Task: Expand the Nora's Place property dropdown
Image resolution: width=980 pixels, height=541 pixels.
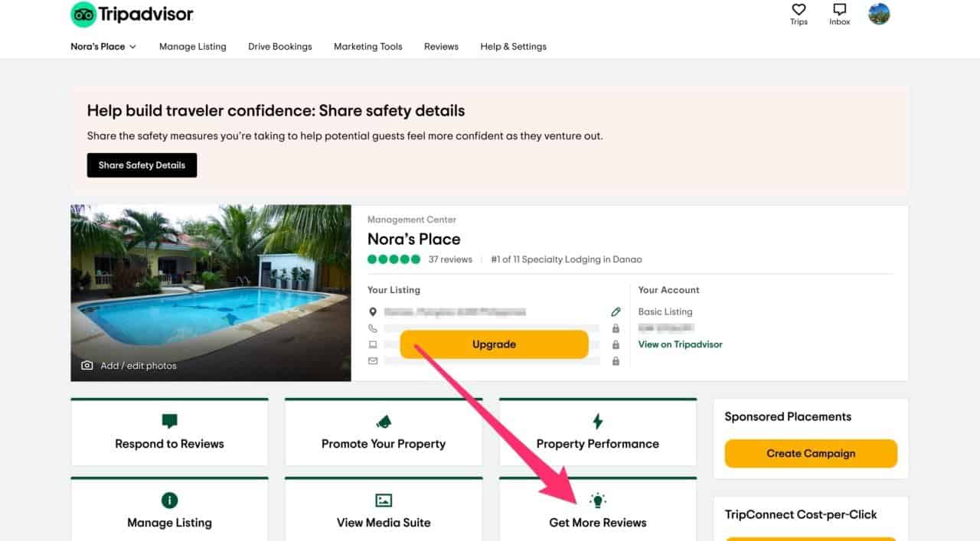Action: pos(103,47)
